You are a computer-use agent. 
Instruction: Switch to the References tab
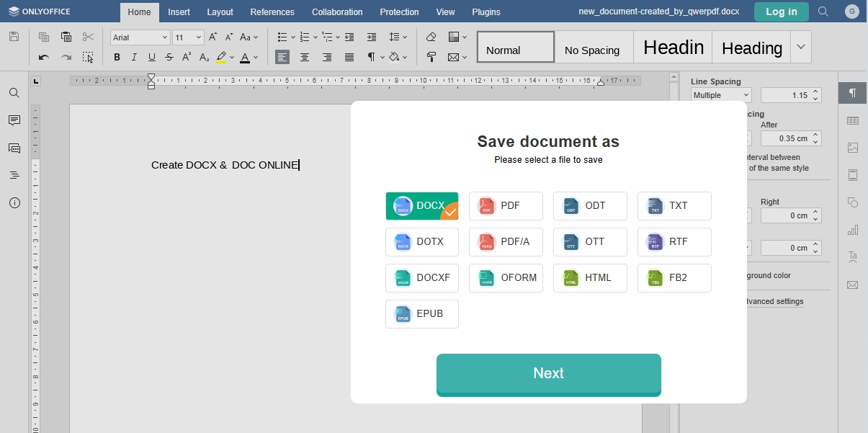[x=272, y=12]
